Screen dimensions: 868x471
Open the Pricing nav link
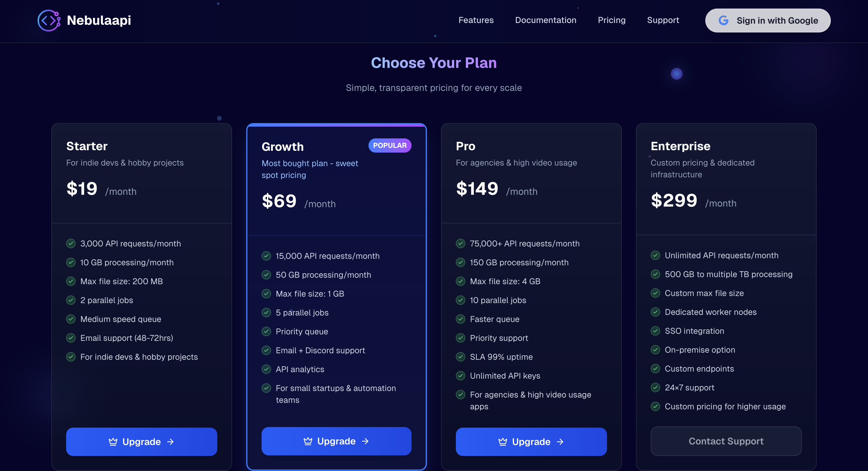[611, 20]
